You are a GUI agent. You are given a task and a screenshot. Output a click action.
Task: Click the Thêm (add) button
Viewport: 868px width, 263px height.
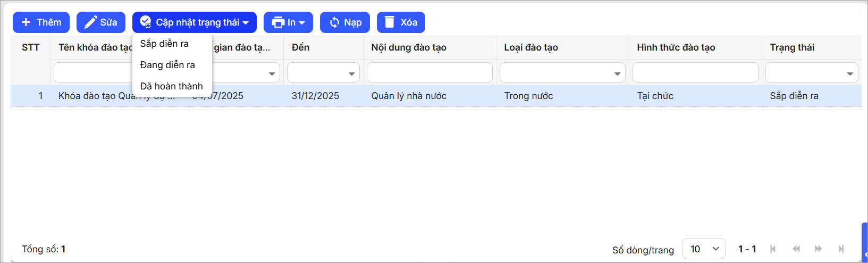click(41, 22)
